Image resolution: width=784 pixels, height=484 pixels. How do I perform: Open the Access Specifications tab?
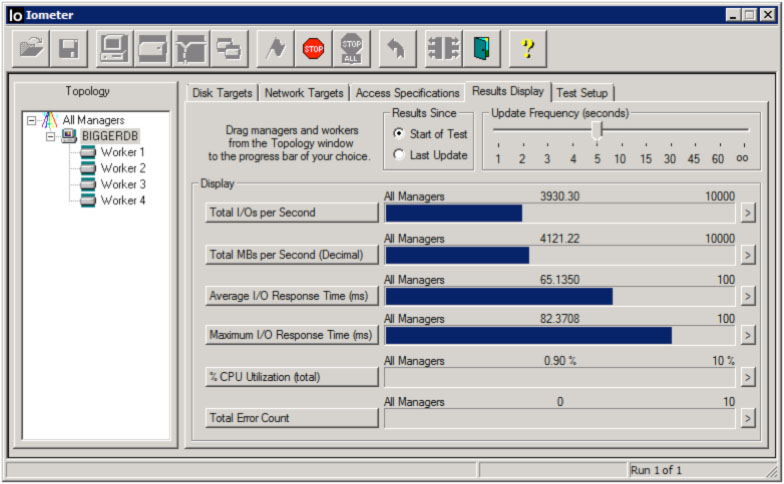(408, 93)
